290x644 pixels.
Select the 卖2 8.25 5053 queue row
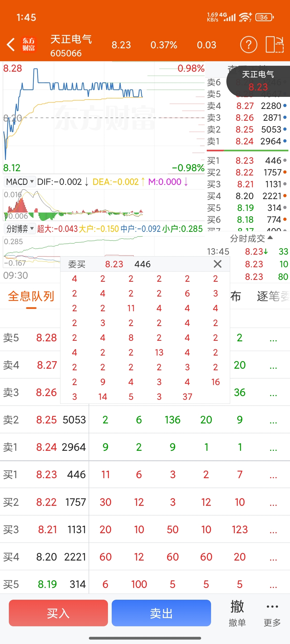(x=145, y=420)
